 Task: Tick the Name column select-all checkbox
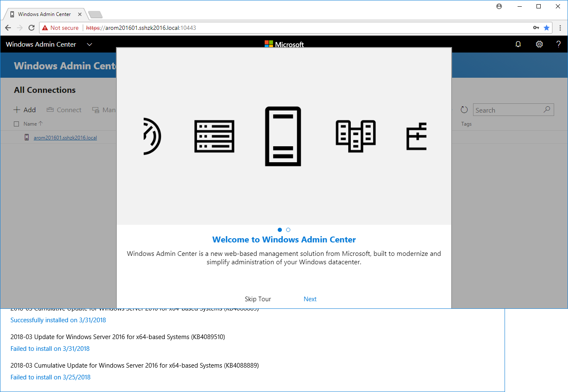coord(16,124)
